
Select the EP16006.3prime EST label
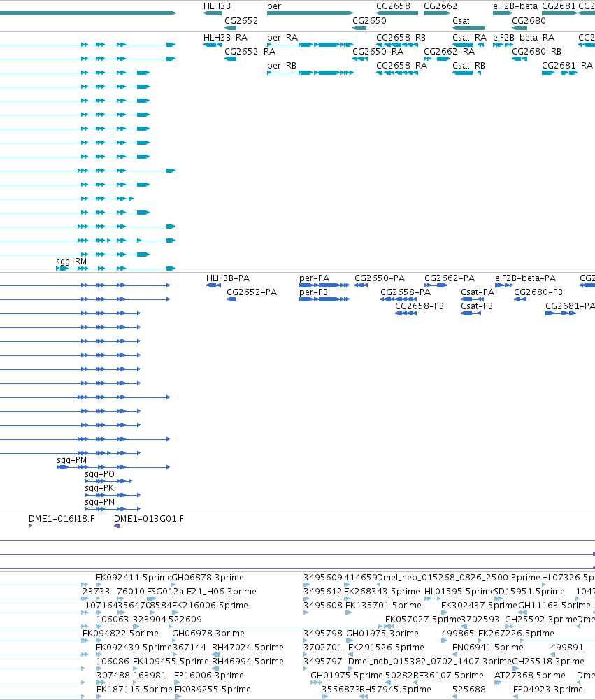(x=209, y=676)
